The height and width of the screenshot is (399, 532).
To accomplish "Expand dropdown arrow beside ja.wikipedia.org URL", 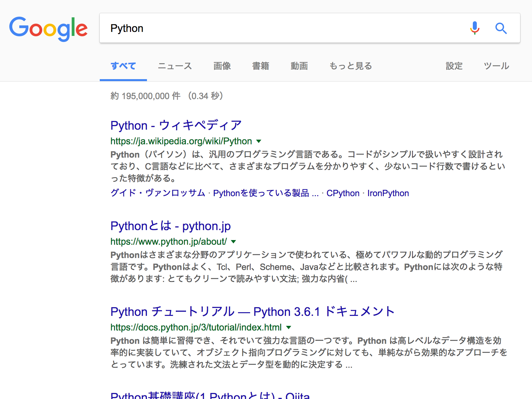I will tap(259, 141).
